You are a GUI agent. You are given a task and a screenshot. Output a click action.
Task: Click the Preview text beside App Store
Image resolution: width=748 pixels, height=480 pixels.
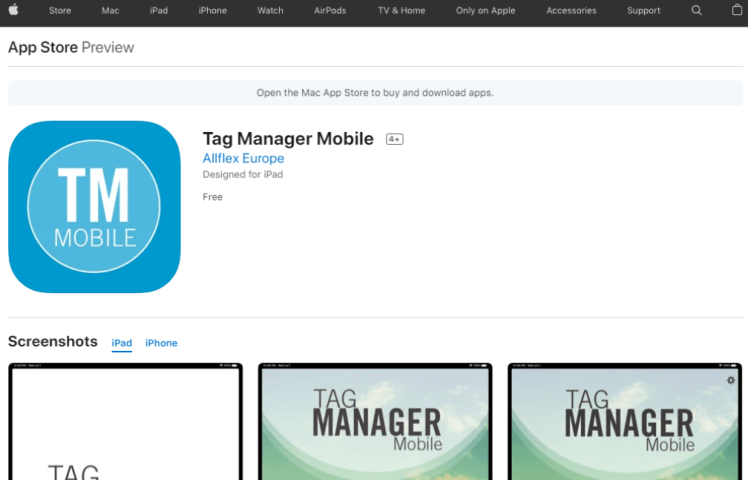(108, 47)
